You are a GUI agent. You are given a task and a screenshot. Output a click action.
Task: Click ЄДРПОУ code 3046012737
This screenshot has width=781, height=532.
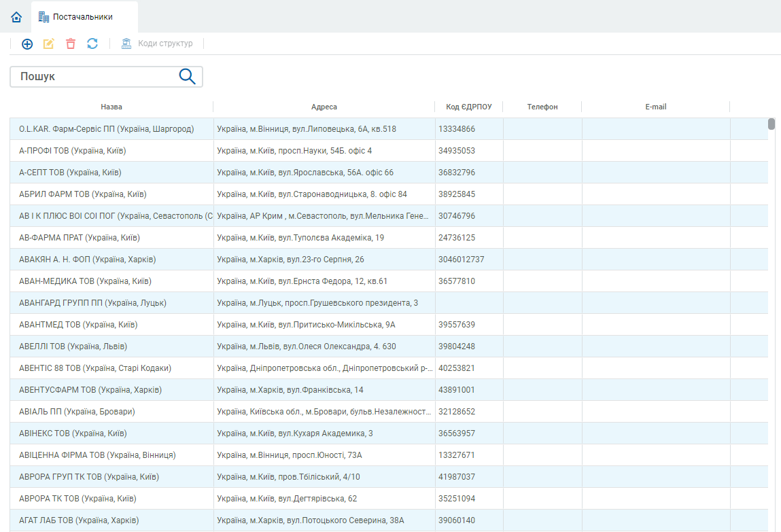462,260
